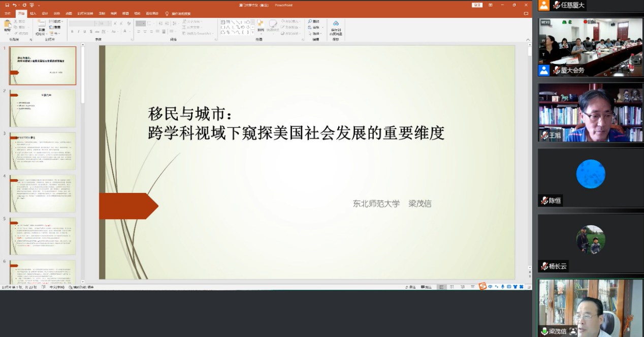
Task: Open the Comments speech bubble icon
Action: 526,14
